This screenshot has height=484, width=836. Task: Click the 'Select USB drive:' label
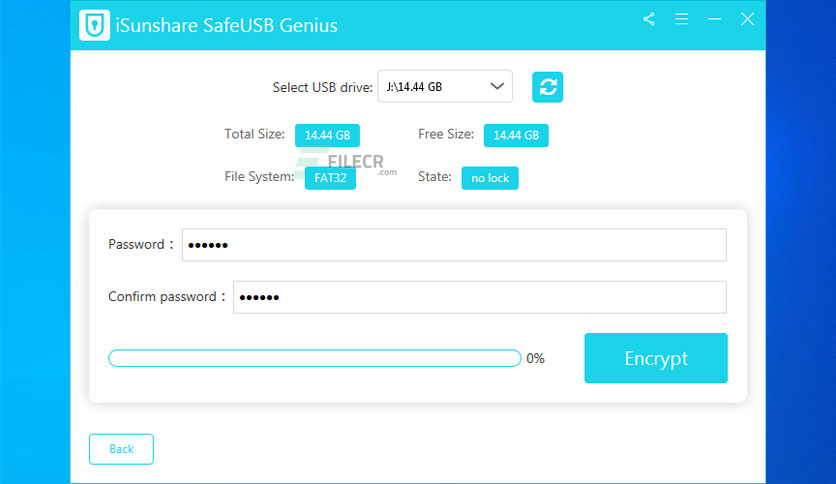pos(323,87)
